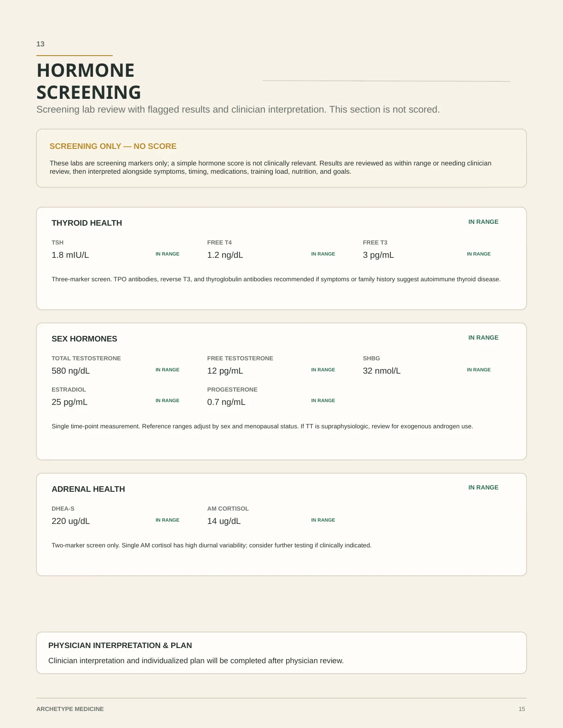The image size is (563, 728).
Task: Click the AM Cortisol value 14 ug/dL
Action: [224, 521]
